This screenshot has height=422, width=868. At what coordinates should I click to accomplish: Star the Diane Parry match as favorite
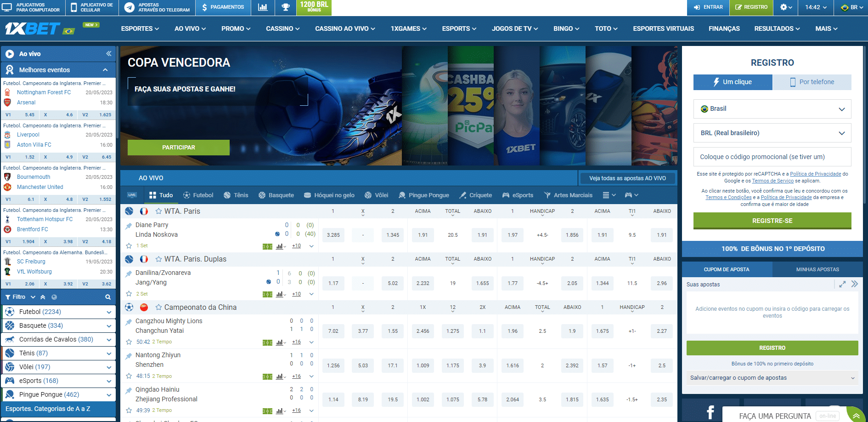(x=129, y=246)
